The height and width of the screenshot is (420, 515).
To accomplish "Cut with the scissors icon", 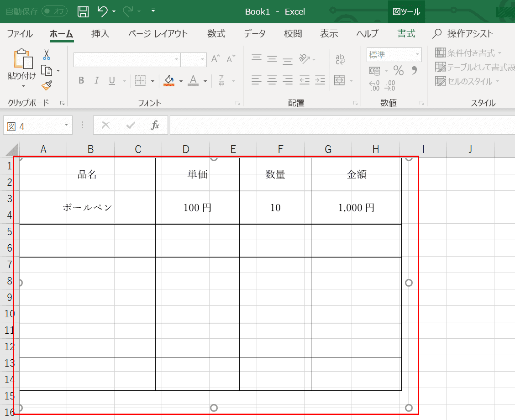I will click(x=47, y=54).
